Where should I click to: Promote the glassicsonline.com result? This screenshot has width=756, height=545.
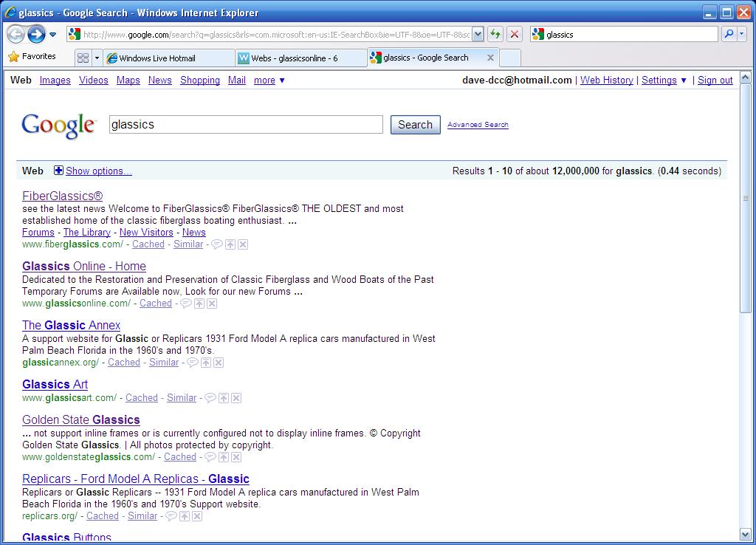(199, 304)
